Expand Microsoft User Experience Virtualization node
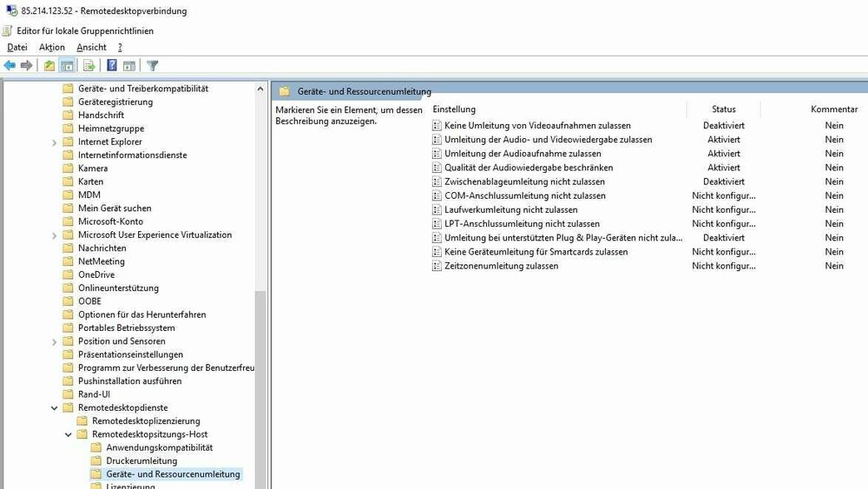This screenshot has height=489, width=868. tap(55, 235)
